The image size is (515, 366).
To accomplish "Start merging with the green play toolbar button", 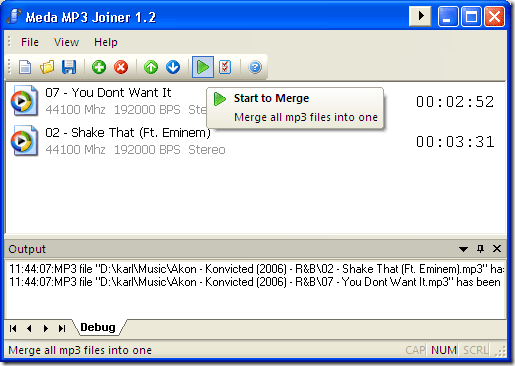I will click(203, 67).
